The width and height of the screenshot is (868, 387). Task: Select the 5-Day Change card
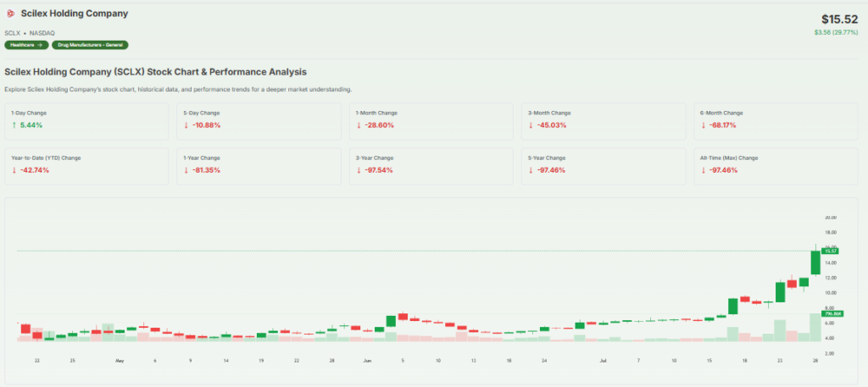259,121
